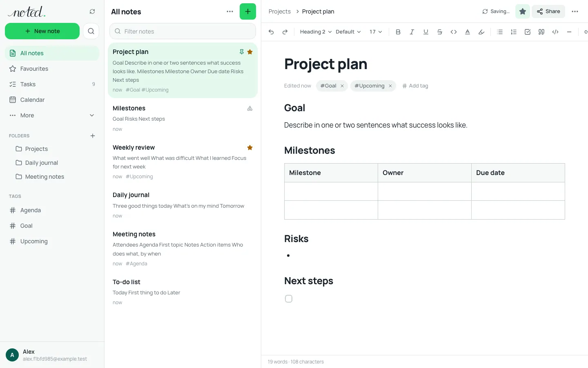Choose text color tool
588x368 pixels.
[x=468, y=32]
